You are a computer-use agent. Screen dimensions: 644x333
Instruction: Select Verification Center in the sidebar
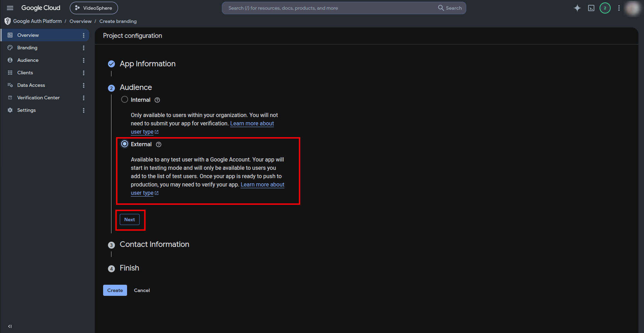pyautogui.click(x=45, y=98)
